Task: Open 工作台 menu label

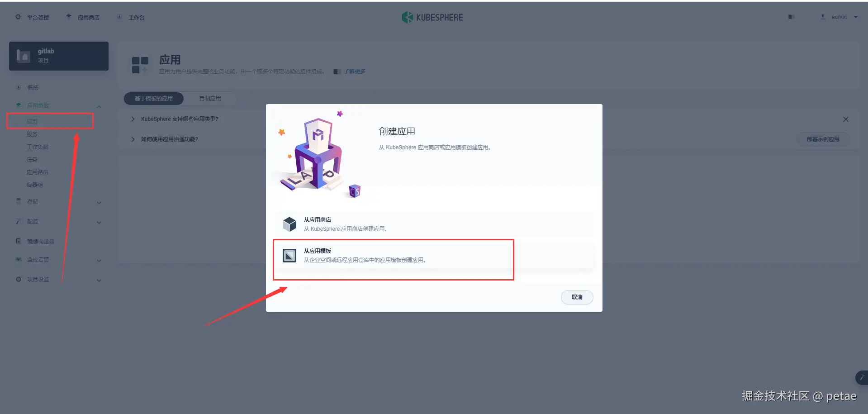Action: pos(137,17)
